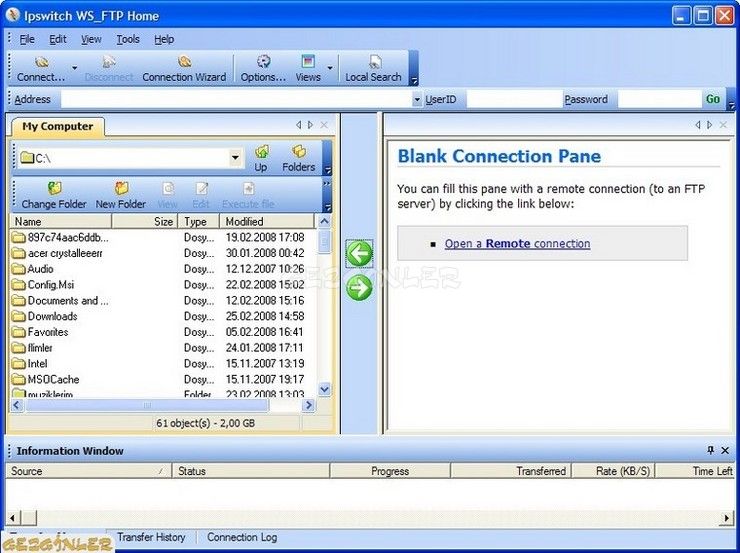Select the Favorites folder

(40, 332)
